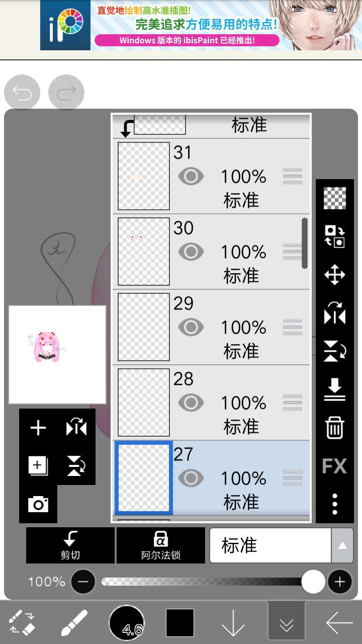Select the move/transform layer tool
362x644 pixels.
click(335, 275)
